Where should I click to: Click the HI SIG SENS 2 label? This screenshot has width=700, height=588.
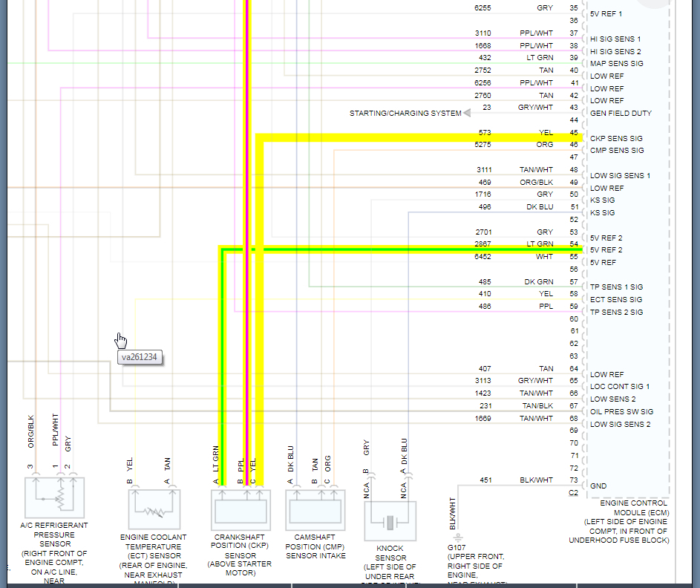point(615,52)
